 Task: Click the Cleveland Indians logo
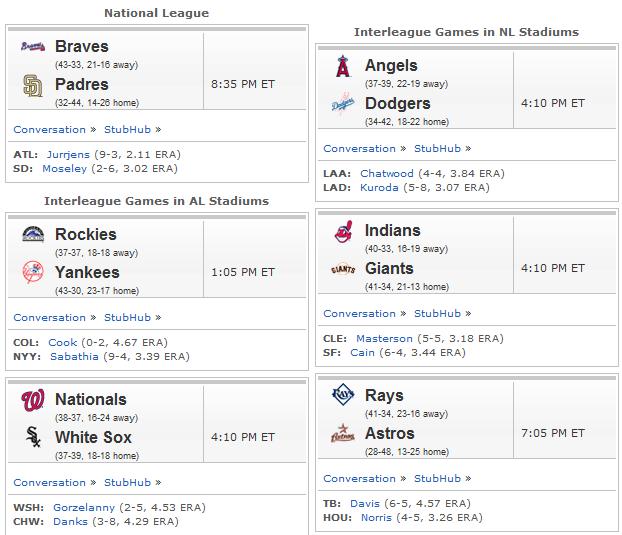tap(344, 232)
